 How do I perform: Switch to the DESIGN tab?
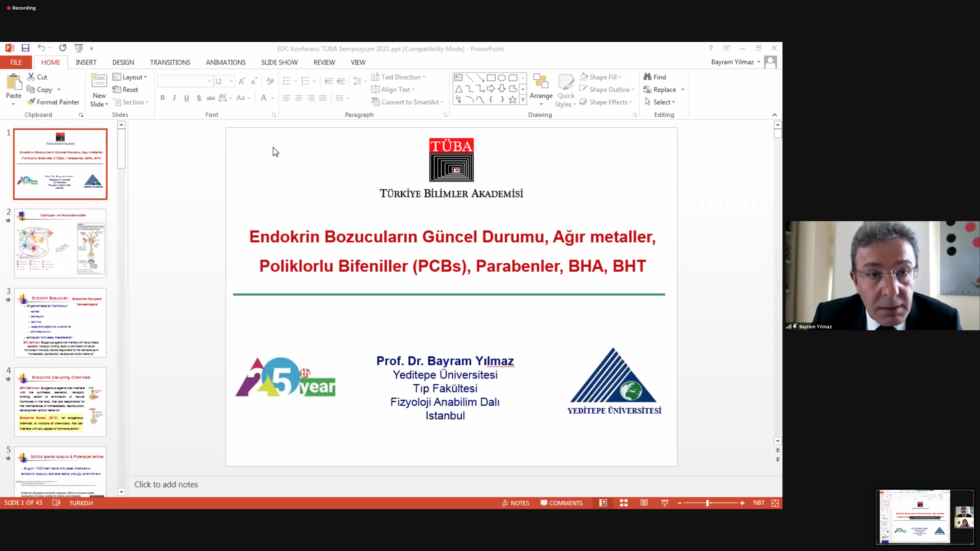pyautogui.click(x=123, y=62)
